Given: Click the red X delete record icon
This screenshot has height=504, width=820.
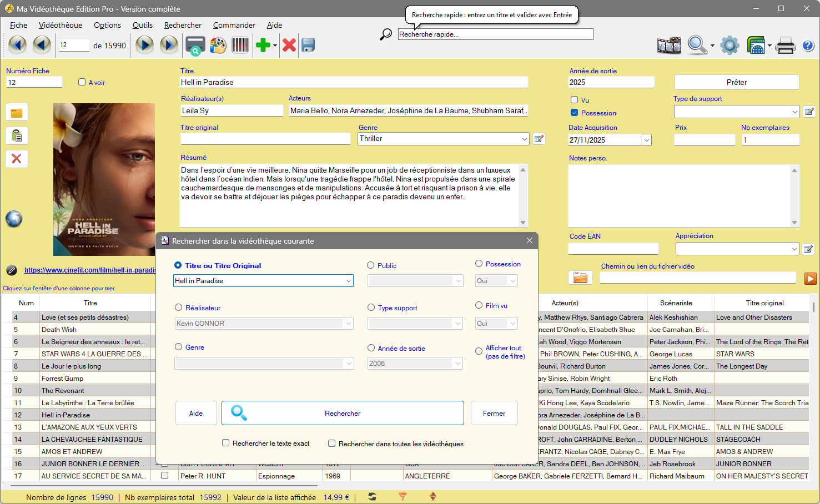Looking at the screenshot, I should click(289, 45).
